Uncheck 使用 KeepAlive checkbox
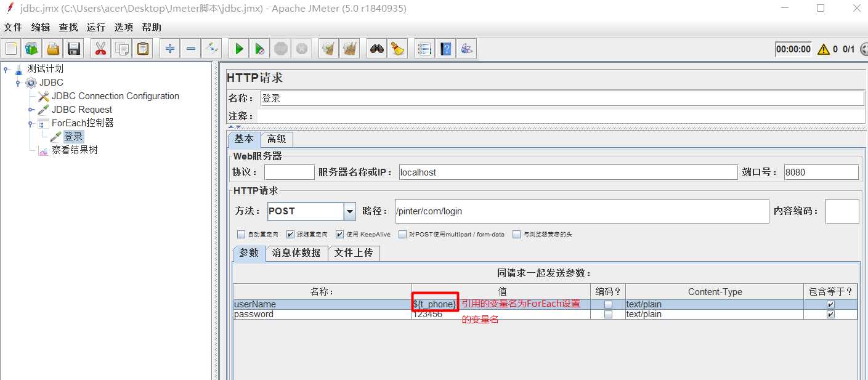Image resolution: width=868 pixels, height=380 pixels. coord(339,235)
